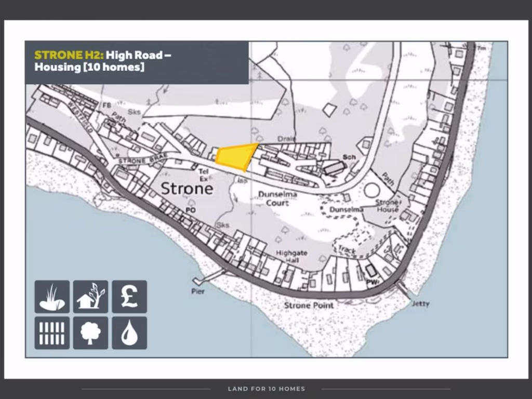The image size is (532, 399).
Task: Select the Sch school building marker
Action: pyautogui.click(x=349, y=157)
